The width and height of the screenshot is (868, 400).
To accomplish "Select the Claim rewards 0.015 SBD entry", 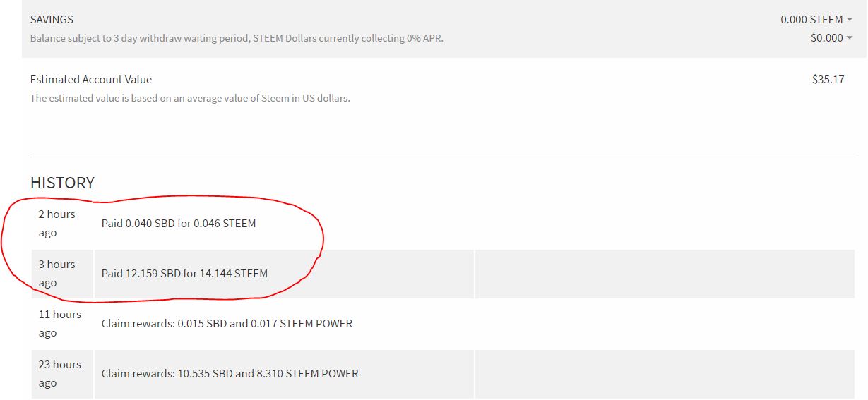I will [x=227, y=324].
